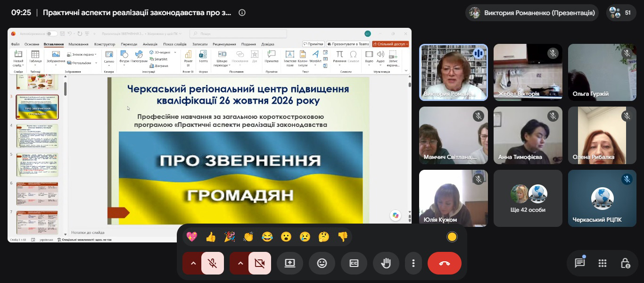Switch to the Малювання tab
The width and height of the screenshot is (644, 283).
[78, 44]
